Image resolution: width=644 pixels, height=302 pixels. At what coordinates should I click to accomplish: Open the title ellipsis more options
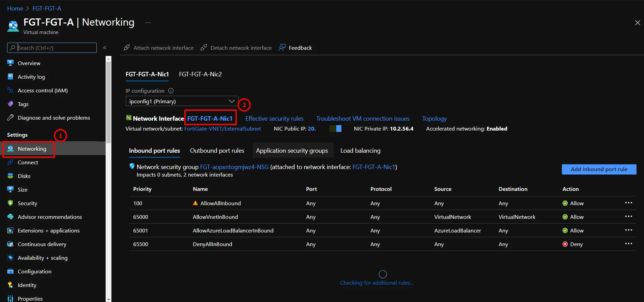[x=148, y=22]
